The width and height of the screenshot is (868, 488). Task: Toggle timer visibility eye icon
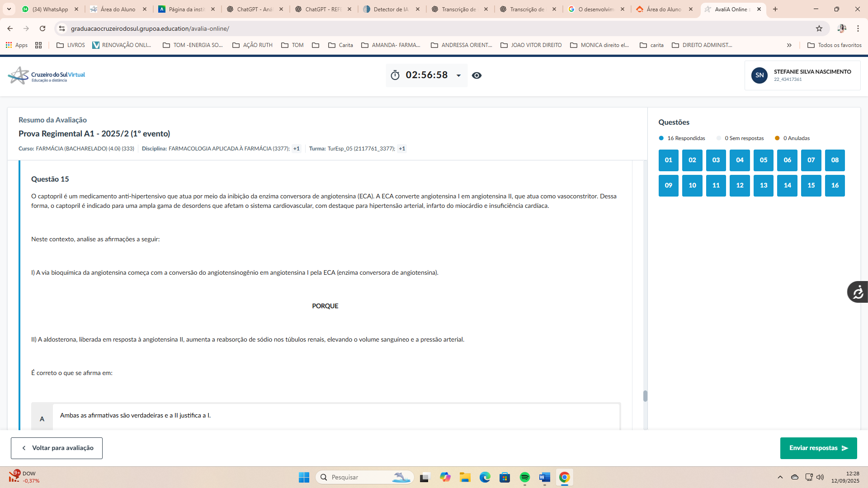coord(476,75)
